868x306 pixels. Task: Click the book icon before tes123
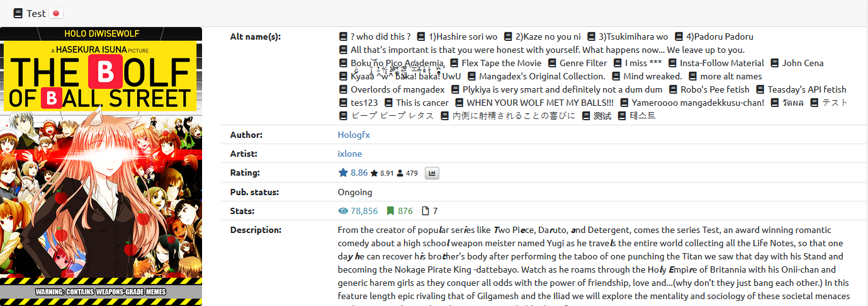[x=343, y=103]
